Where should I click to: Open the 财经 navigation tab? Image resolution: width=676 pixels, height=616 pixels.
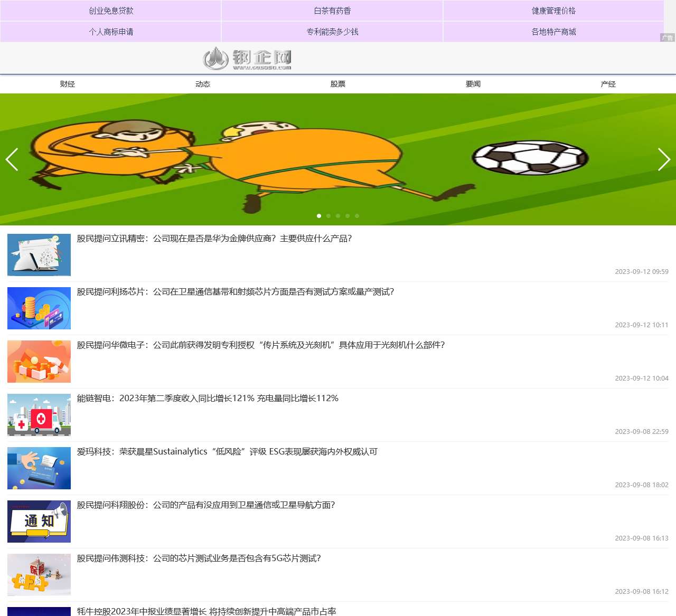click(68, 84)
